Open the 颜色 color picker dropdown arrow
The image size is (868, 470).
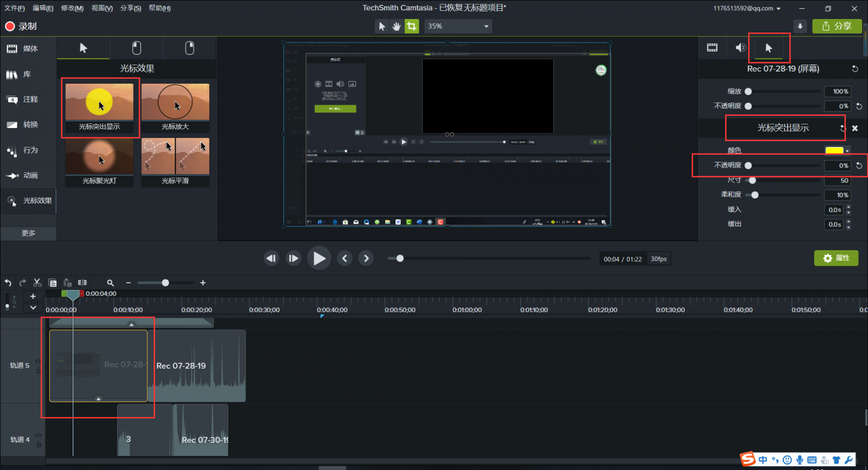847,151
